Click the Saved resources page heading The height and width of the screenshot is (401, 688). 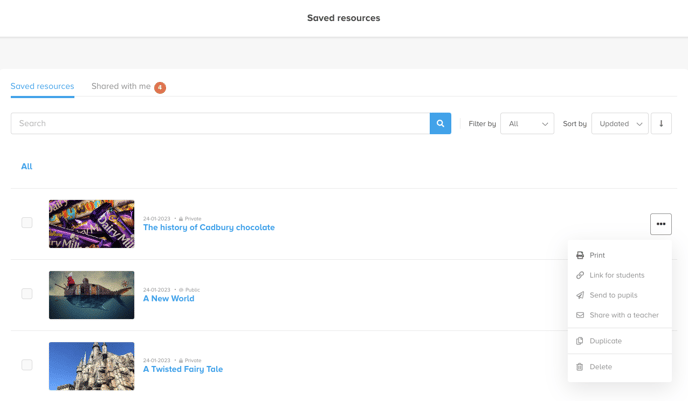click(x=344, y=18)
